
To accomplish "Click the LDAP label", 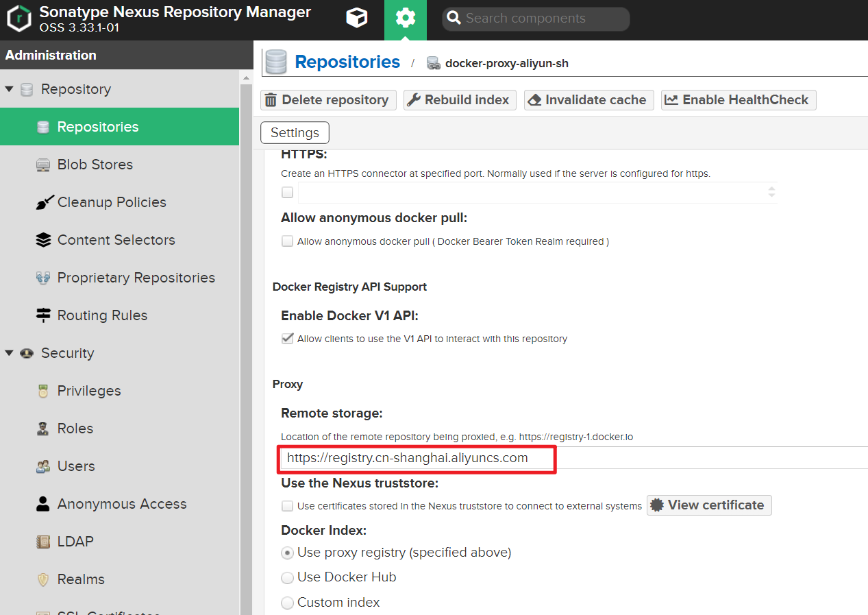I will tap(75, 542).
